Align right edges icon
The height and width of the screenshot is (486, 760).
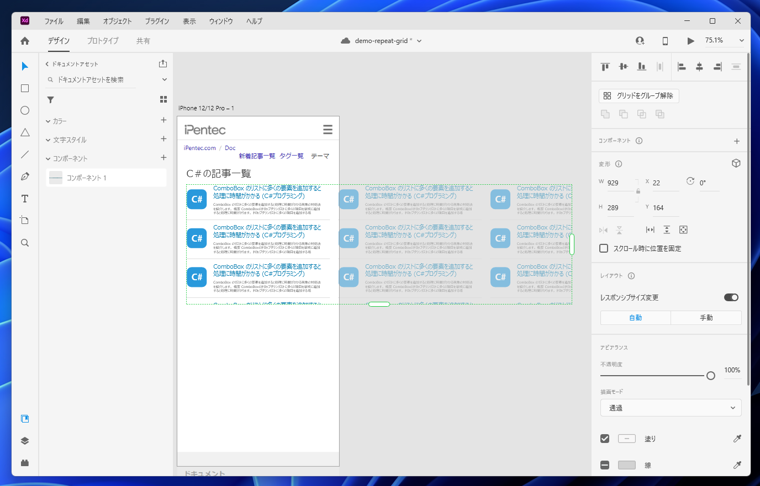718,66
